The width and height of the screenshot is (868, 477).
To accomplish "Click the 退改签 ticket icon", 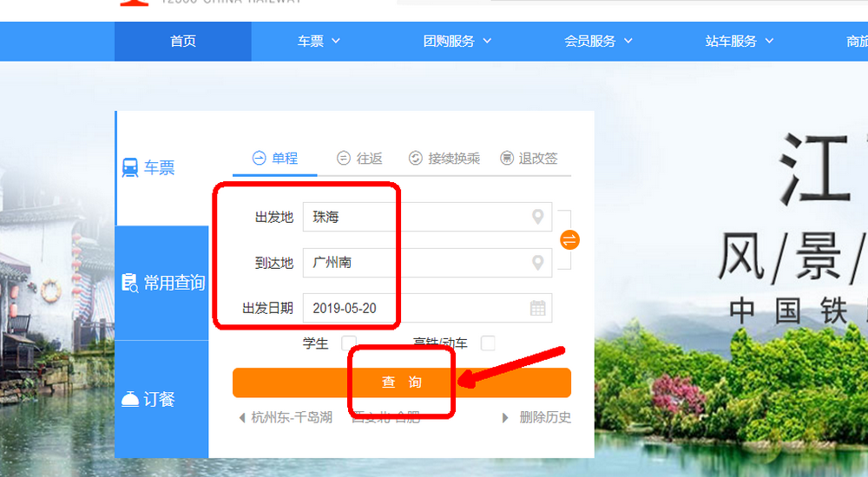I will pyautogui.click(x=507, y=158).
